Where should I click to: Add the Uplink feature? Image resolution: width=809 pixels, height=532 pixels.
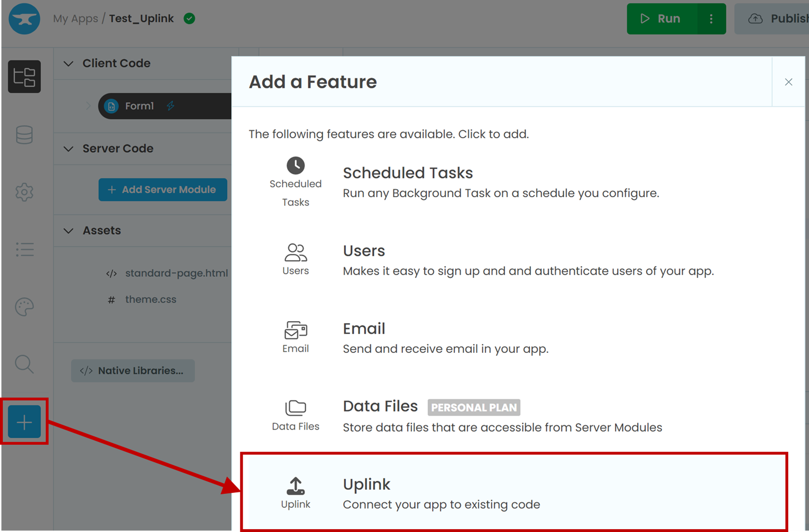[514, 492]
